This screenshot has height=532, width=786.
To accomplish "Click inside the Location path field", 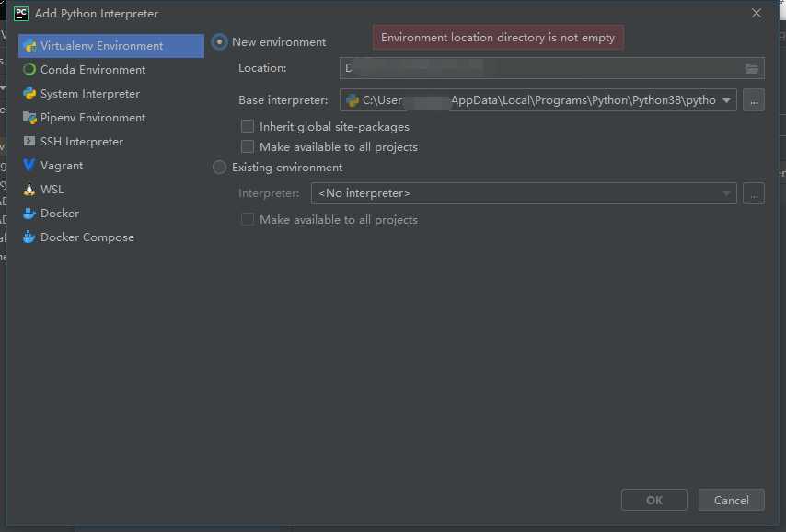I will pyautogui.click(x=541, y=68).
